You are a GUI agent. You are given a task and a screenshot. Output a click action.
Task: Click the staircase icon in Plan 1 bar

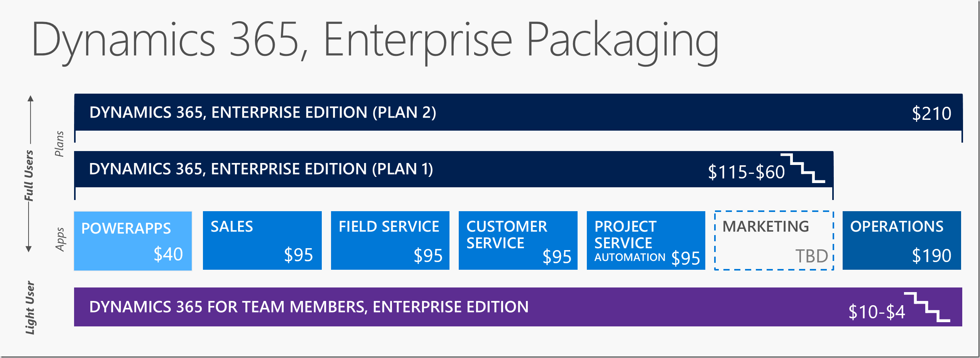(803, 168)
